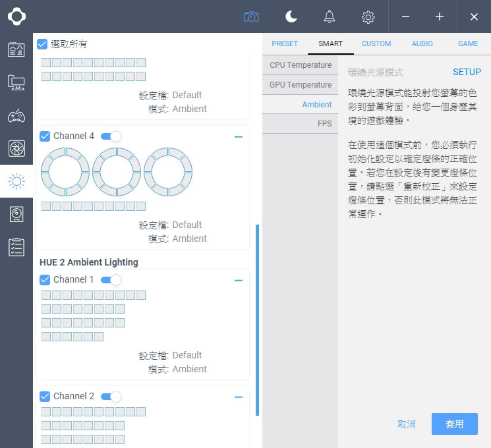This screenshot has width=491, height=448.
Task: Open notifications bell icon
Action: 329,16
